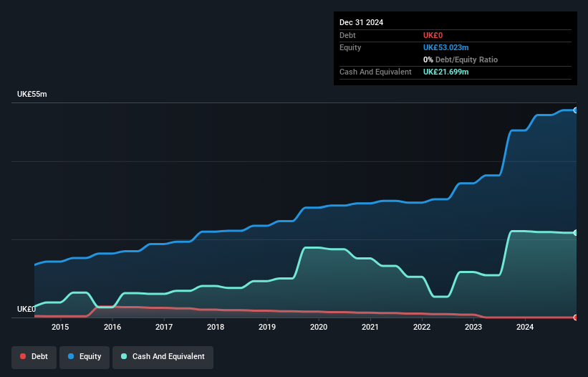Screen dimensions: 588x377
Task: Click the tooltip Equity row label
Action: pos(350,47)
